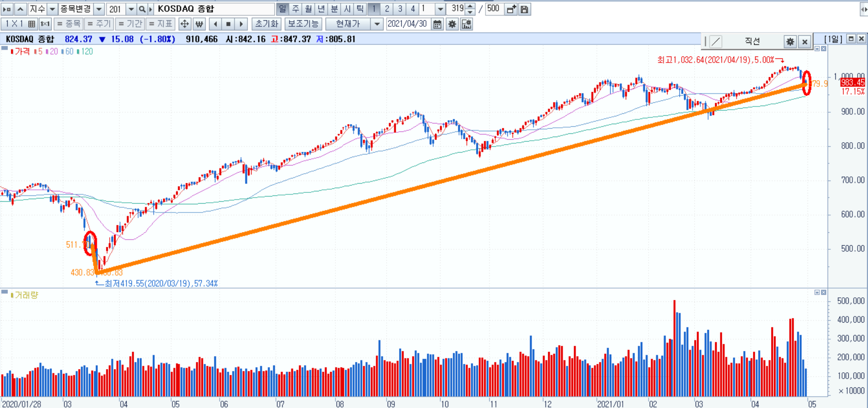Click the 20-day moving average legend
This screenshot has height=408, width=868.
click(x=52, y=51)
